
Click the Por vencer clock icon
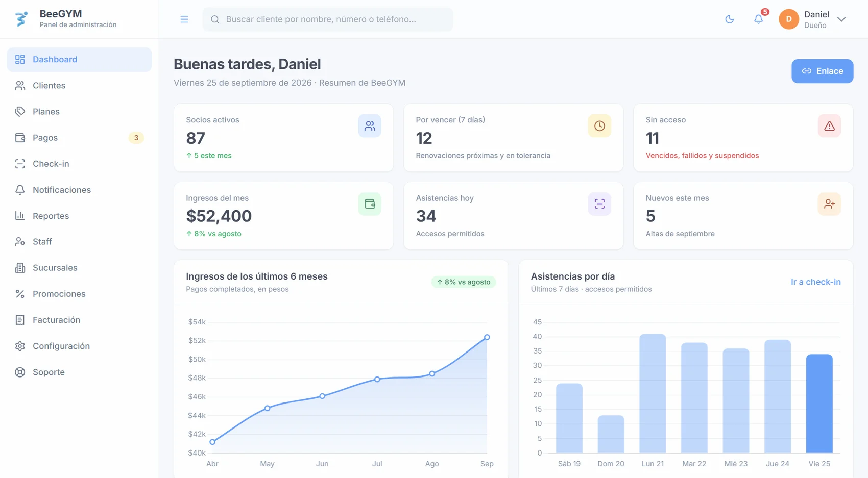click(599, 126)
